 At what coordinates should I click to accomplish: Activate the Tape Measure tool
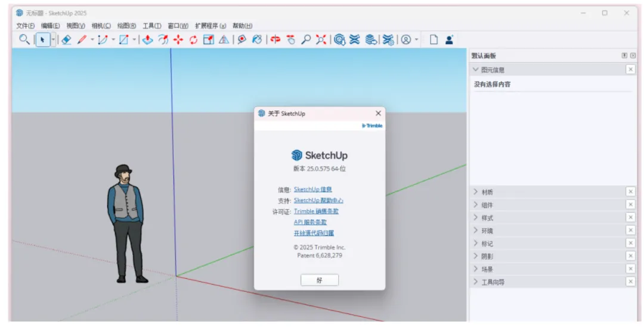click(x=242, y=39)
